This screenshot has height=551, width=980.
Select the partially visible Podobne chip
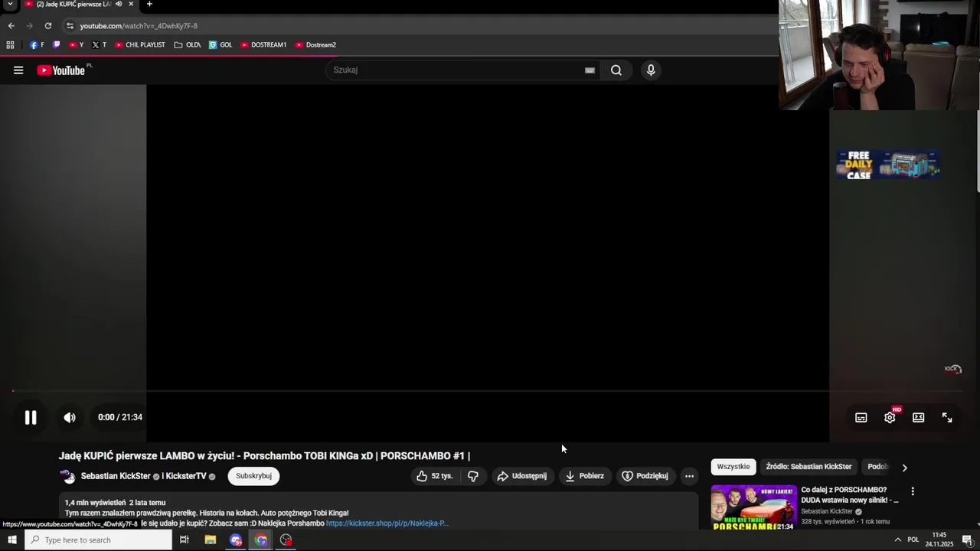tap(877, 467)
